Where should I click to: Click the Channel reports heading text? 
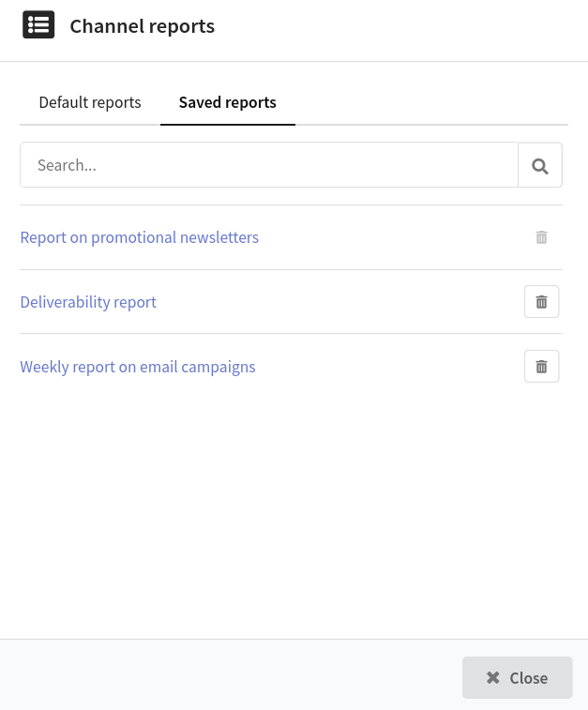[143, 26]
